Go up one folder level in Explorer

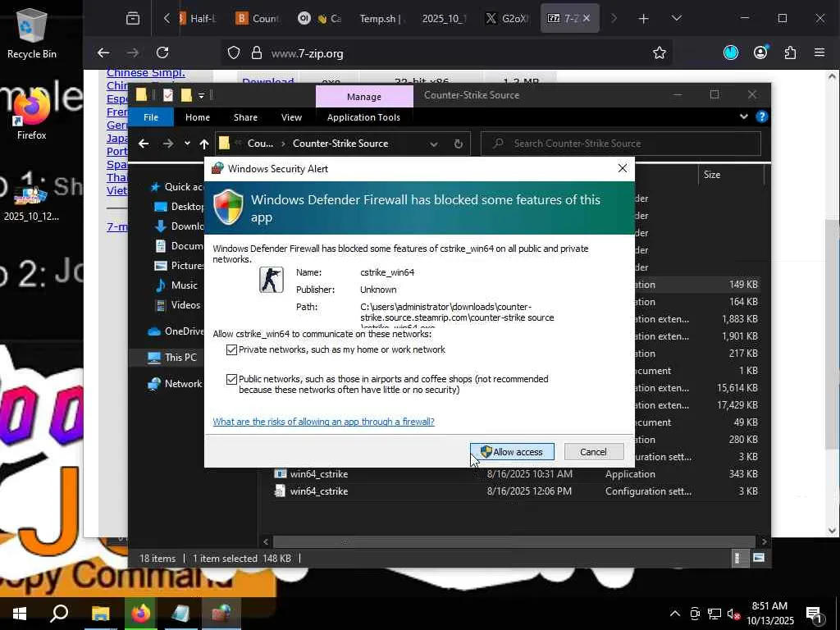point(204,144)
